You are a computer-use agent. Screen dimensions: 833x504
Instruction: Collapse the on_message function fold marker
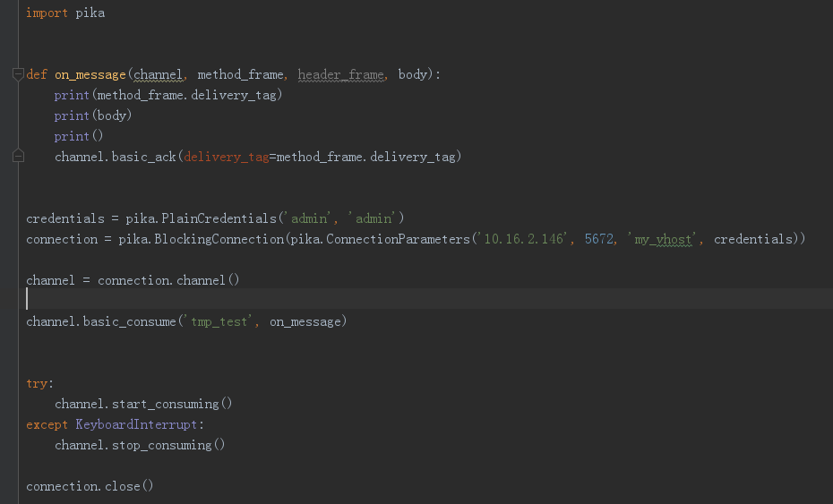18,74
